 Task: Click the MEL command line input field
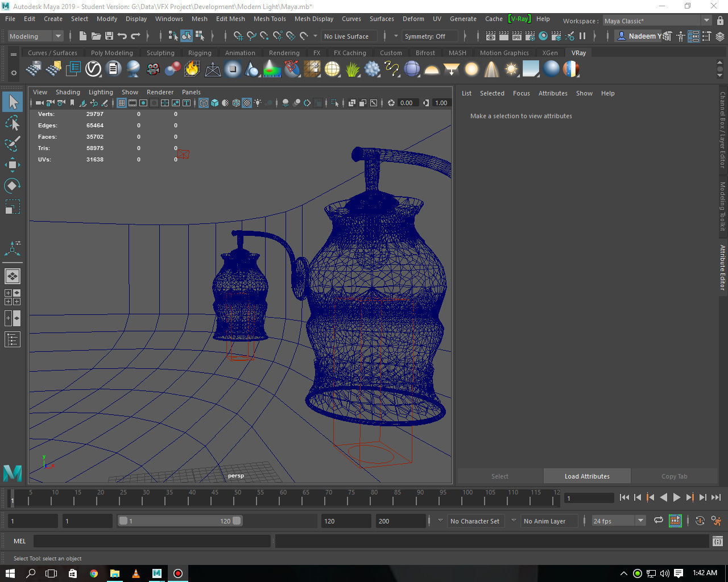tap(152, 541)
